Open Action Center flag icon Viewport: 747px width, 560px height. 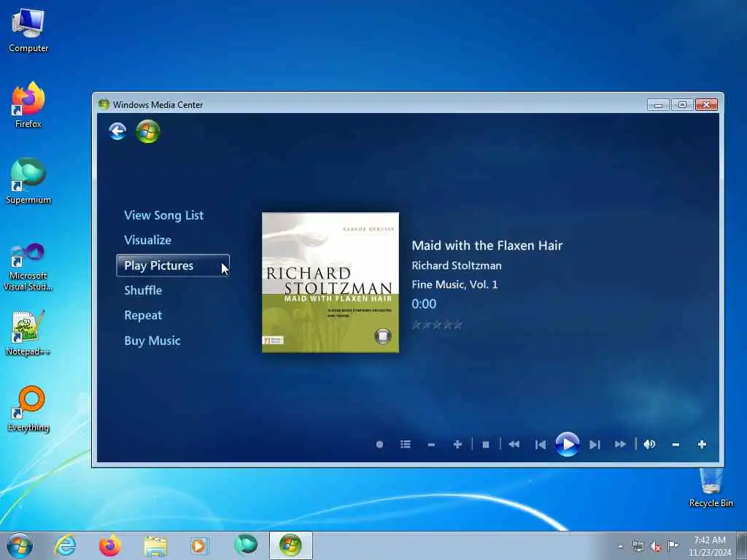(x=673, y=545)
